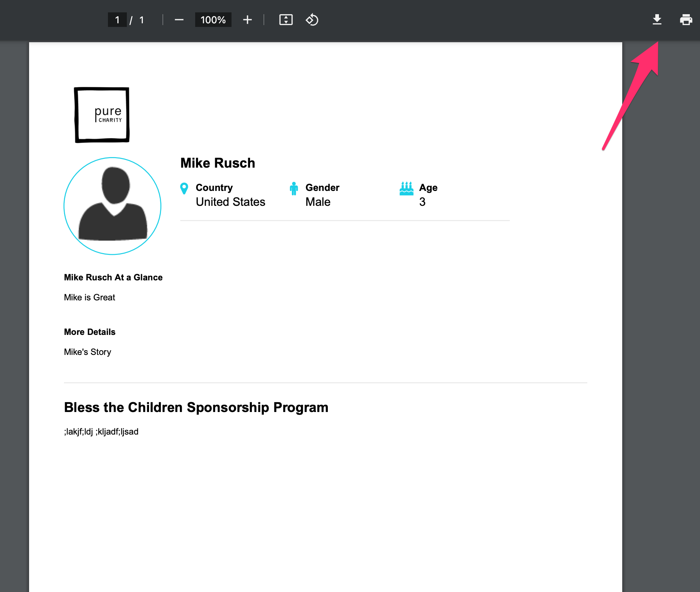Click the zoom out minus button
The image size is (700, 592).
(179, 20)
